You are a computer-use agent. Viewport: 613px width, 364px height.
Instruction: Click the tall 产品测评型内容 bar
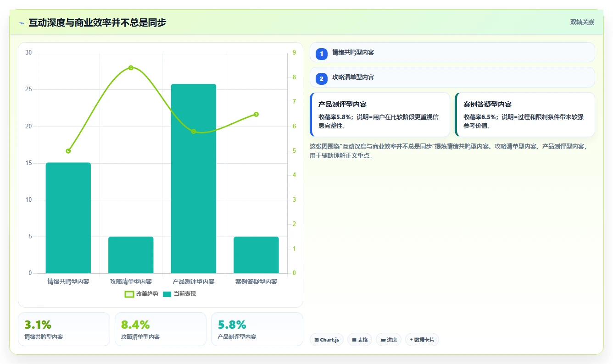194,179
